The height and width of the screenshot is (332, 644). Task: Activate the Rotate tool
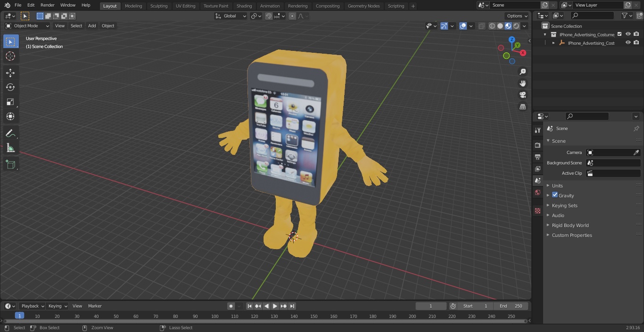tap(10, 87)
